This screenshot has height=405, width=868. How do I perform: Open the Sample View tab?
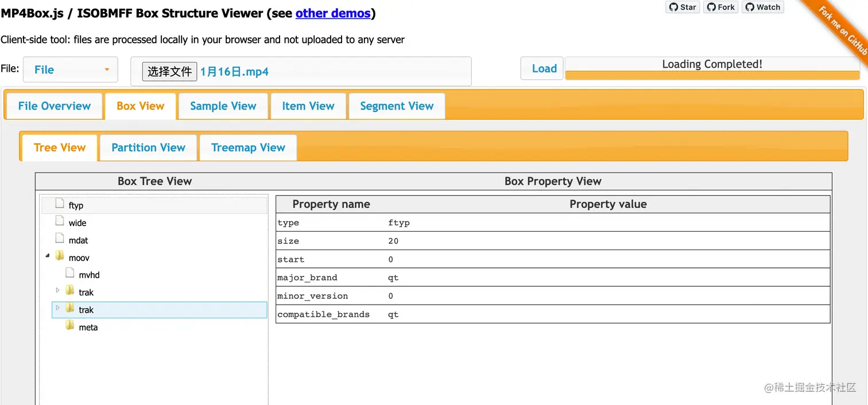point(223,106)
